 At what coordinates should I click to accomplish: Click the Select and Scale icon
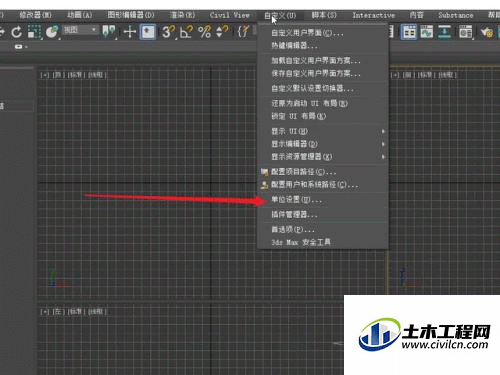point(34,32)
